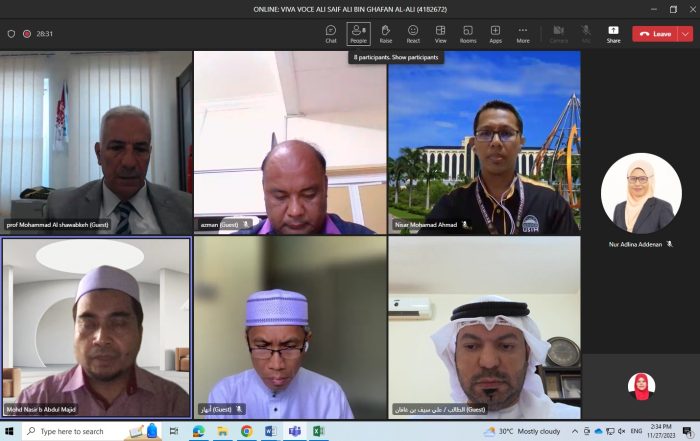The image size is (700, 441).
Task: Open the React emoji options
Action: 413,33
